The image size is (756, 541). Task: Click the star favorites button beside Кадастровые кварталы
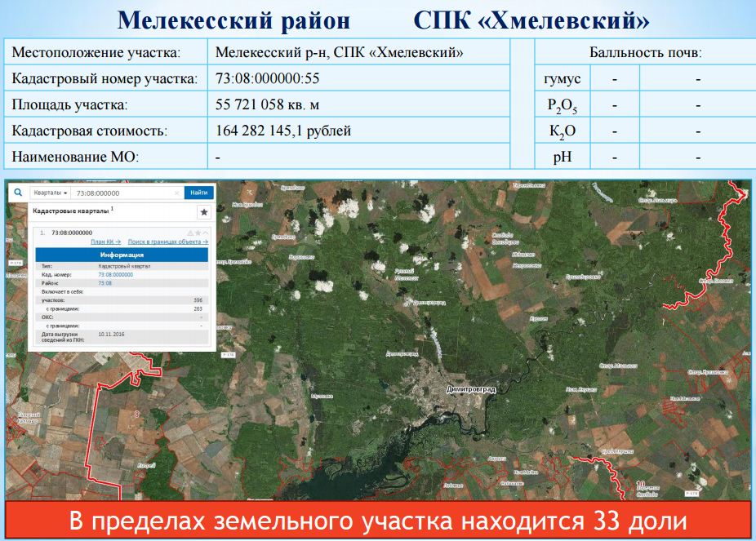204,211
